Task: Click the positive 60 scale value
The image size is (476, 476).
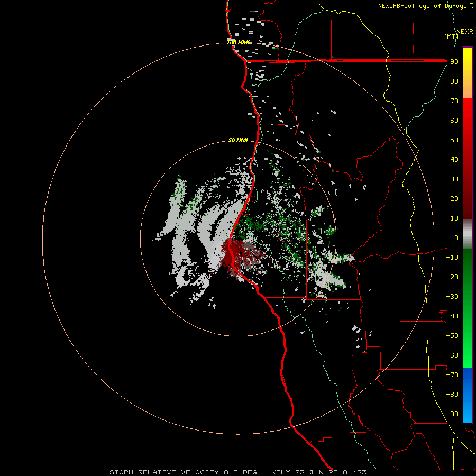Action: point(454,121)
